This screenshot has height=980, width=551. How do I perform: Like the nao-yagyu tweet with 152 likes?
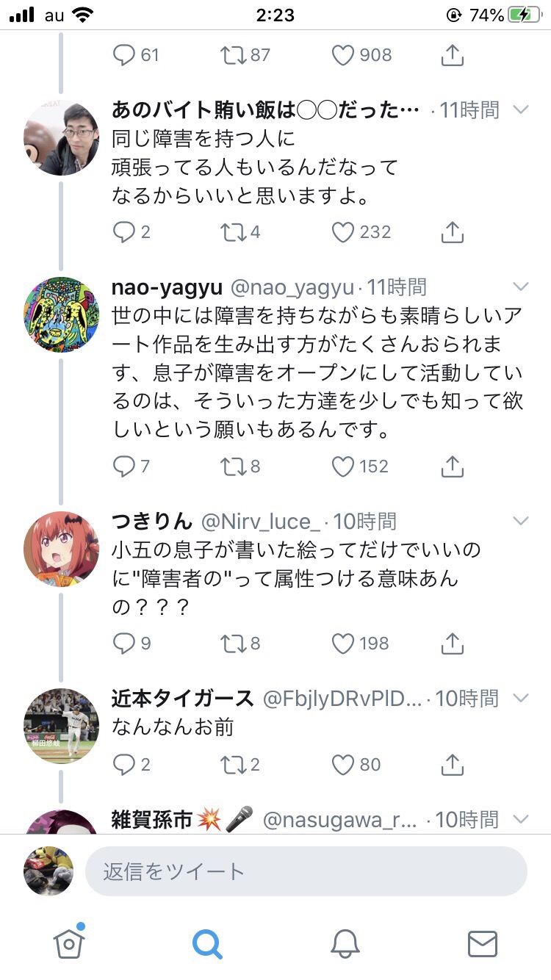click(x=343, y=466)
